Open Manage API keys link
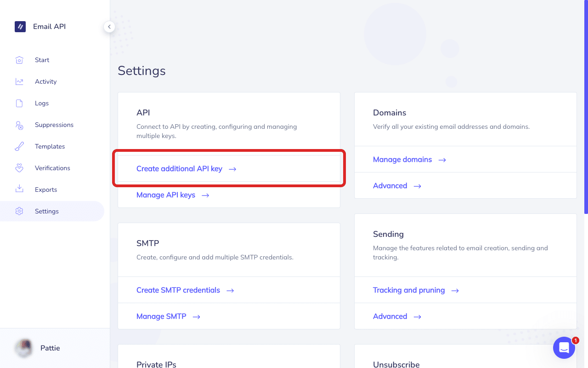 [x=166, y=195]
